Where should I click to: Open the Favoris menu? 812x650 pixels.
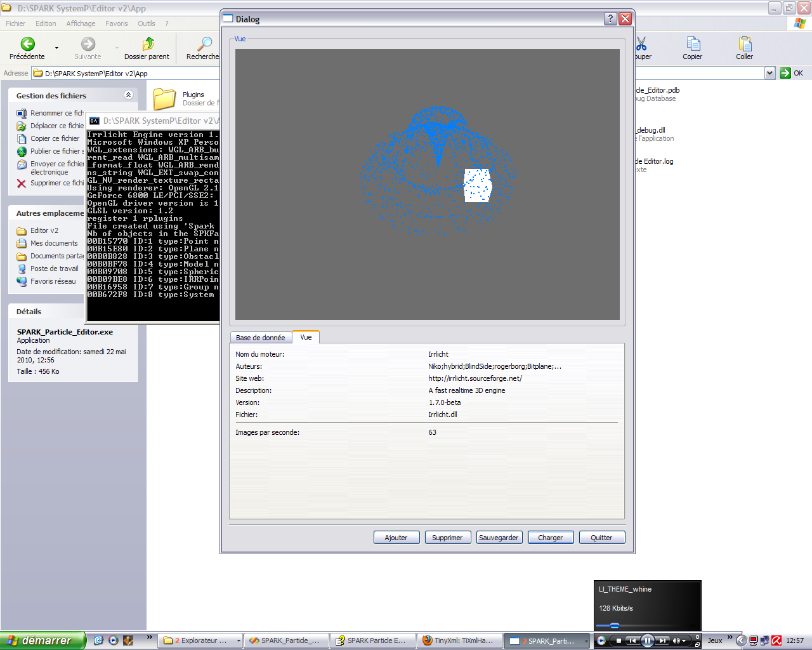(116, 23)
